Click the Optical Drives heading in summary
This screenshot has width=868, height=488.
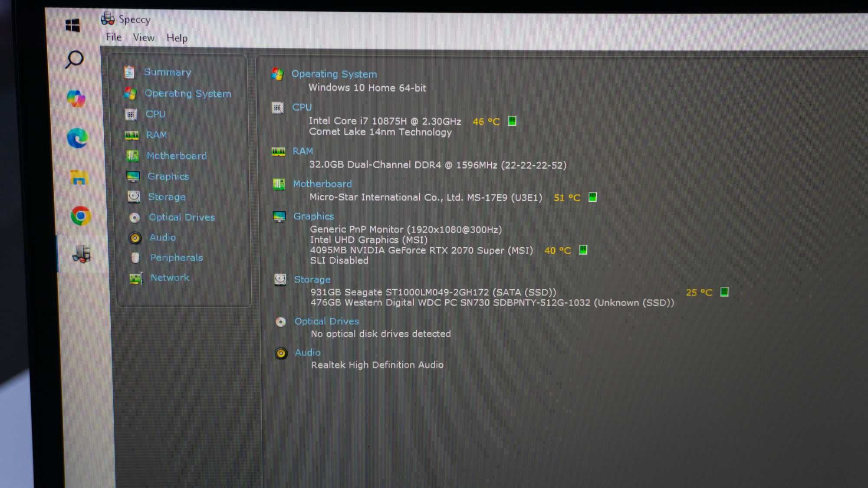click(x=327, y=321)
